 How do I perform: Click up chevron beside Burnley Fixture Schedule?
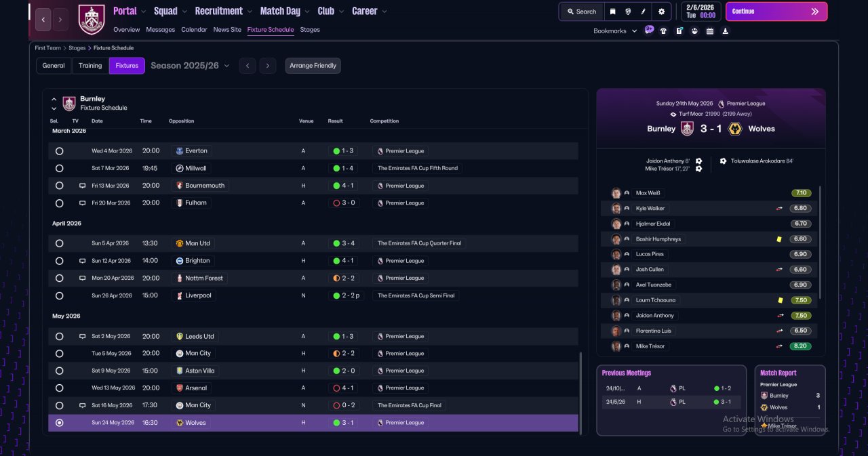[x=54, y=99]
